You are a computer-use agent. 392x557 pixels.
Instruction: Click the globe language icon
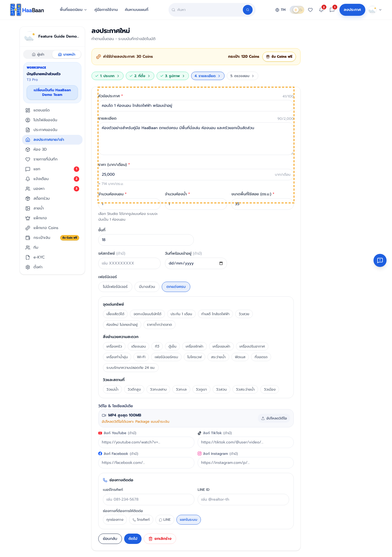pos(277,10)
